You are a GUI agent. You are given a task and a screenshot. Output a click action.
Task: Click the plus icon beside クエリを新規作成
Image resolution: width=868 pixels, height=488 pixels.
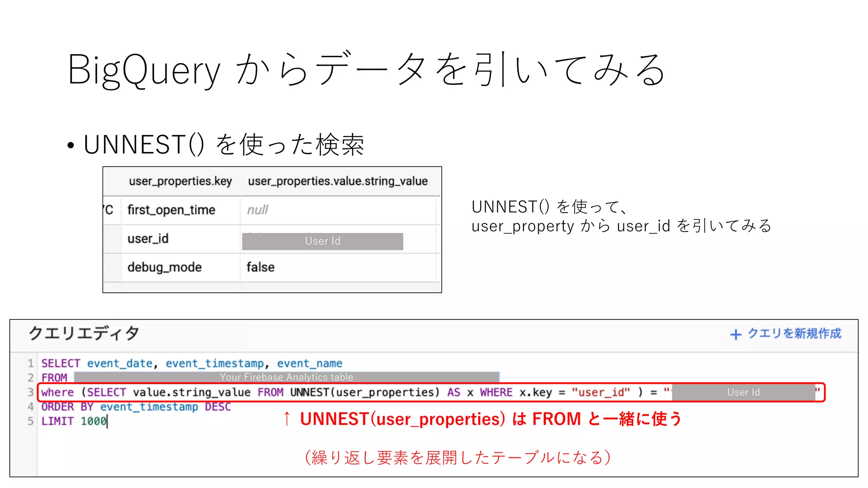tap(736, 335)
